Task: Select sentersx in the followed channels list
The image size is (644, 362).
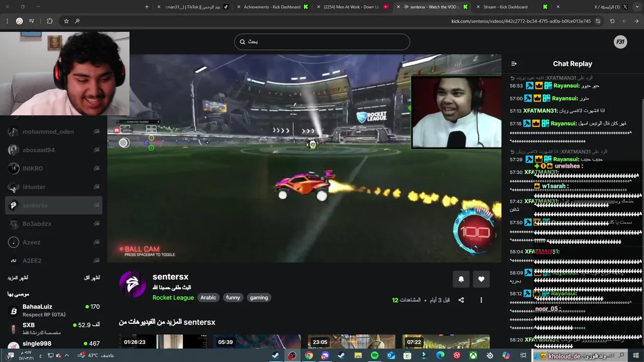Action: click(x=53, y=205)
